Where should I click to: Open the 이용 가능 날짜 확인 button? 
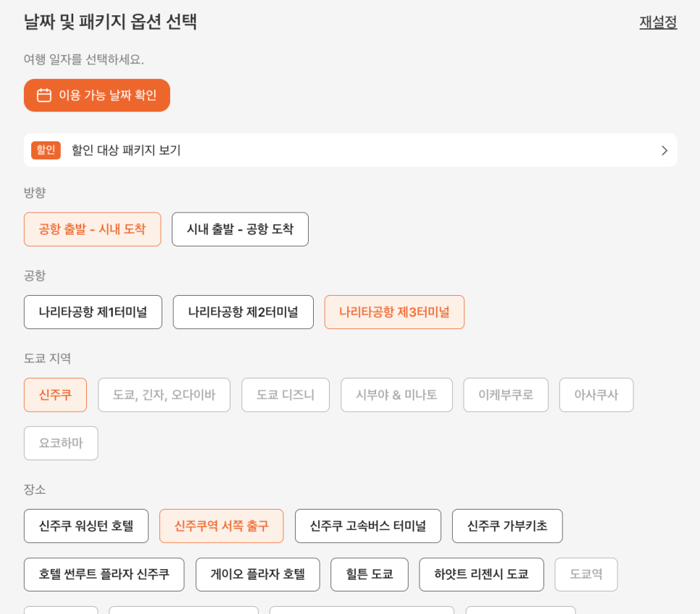point(97,95)
